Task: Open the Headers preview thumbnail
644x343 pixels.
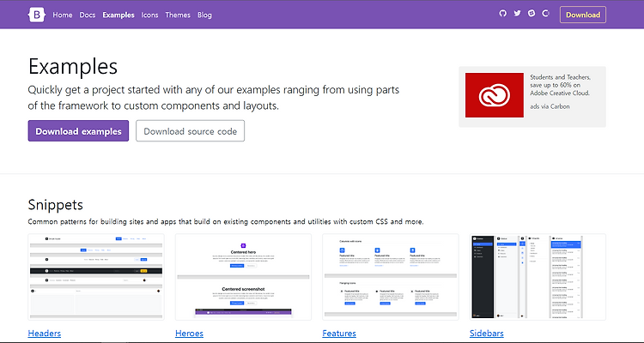Action: [x=96, y=277]
